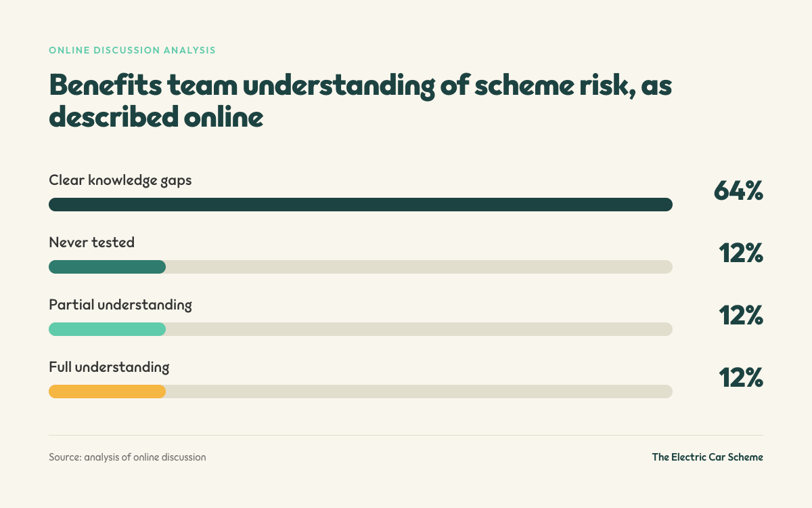This screenshot has height=508, width=812.
Task: Select the 'Never tested' label
Action: (x=92, y=242)
